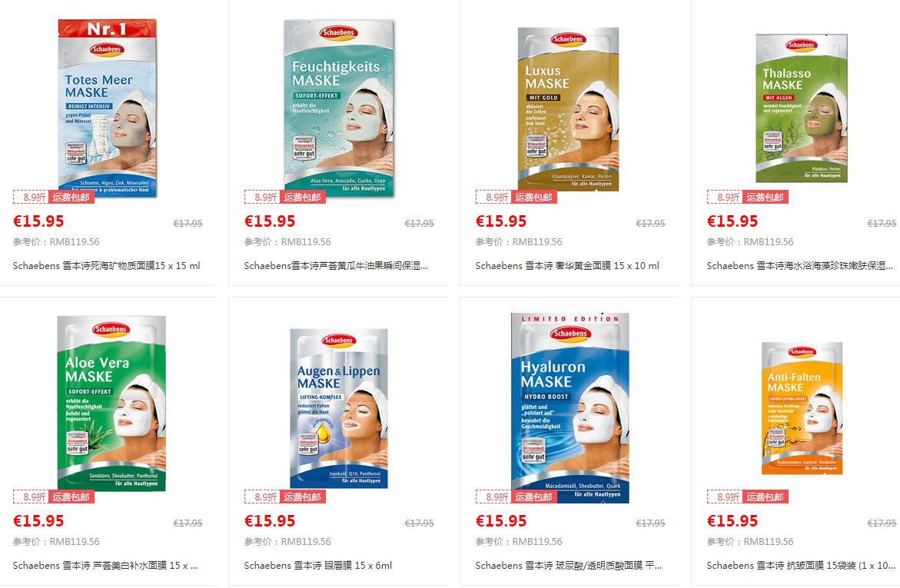The height and width of the screenshot is (588, 900).
Task: Open the Augen & Lippen Maske image
Action: point(339,408)
